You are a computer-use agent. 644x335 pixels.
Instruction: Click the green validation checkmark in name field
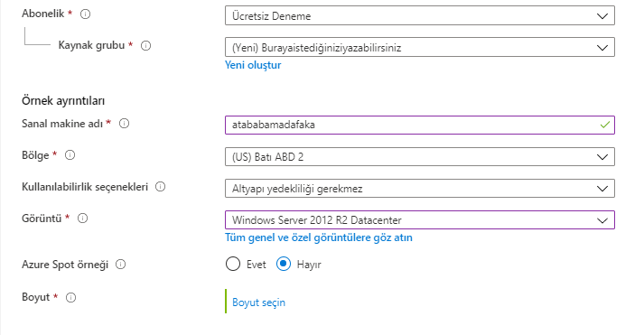click(x=604, y=125)
